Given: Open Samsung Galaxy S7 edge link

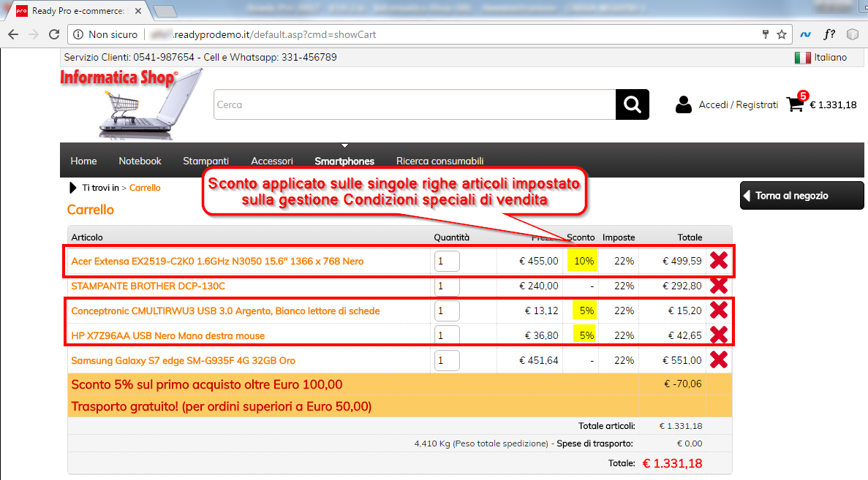Looking at the screenshot, I should click(184, 361).
